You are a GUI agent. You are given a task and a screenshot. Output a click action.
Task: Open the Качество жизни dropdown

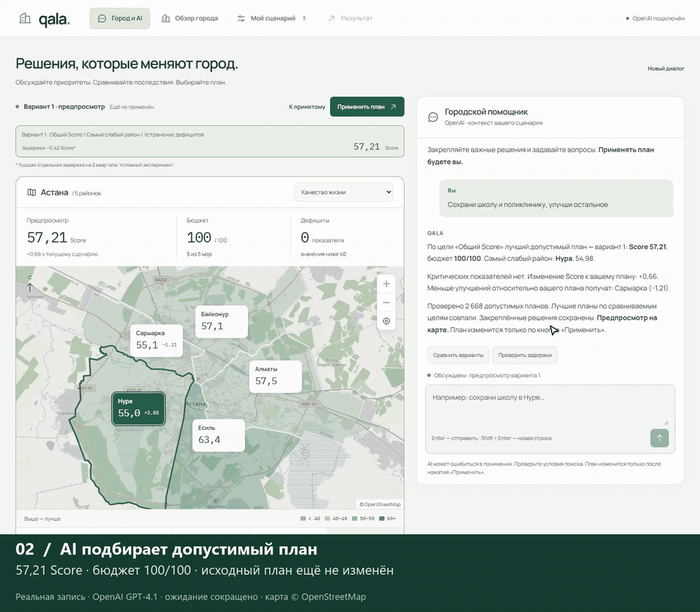tap(343, 192)
